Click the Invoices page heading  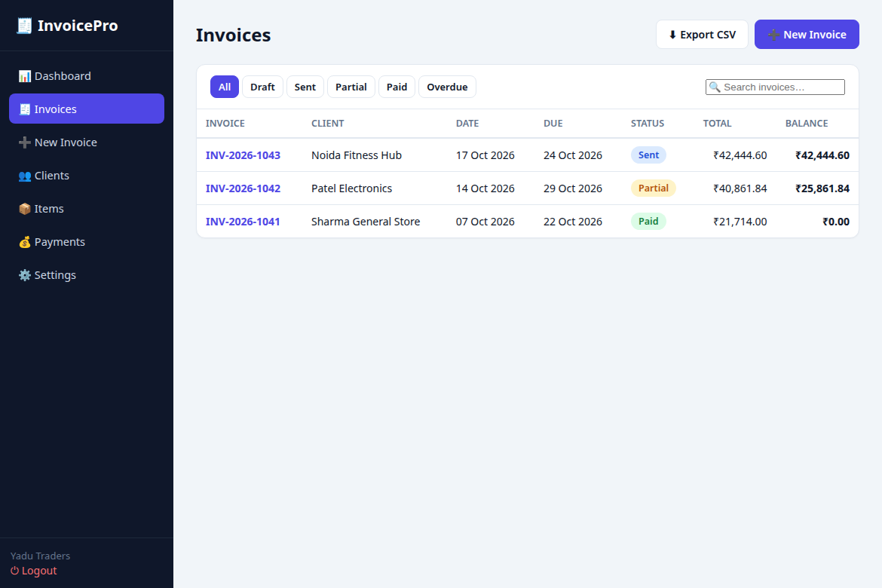234,35
